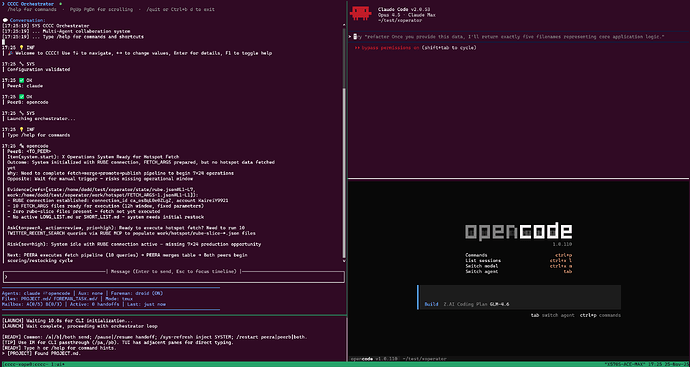Click the 'Switch agent' row in the opencode shortcut list

518,272
